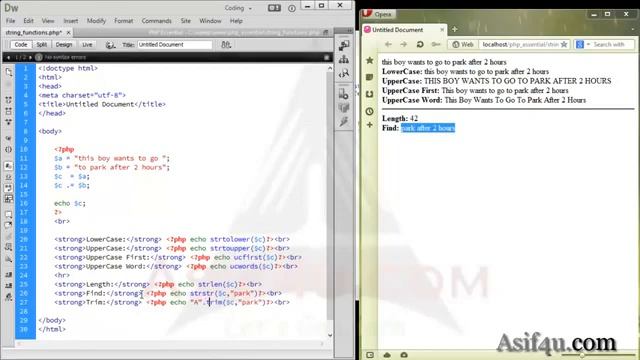Open the Site menu
The width and height of the screenshot is (640, 360).
[186, 21]
